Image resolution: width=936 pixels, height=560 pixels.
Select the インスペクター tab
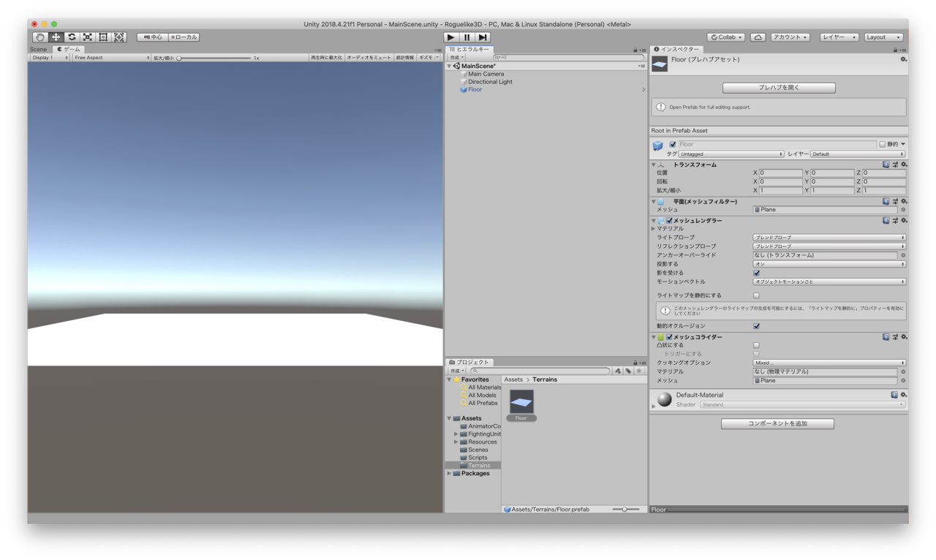(677, 50)
